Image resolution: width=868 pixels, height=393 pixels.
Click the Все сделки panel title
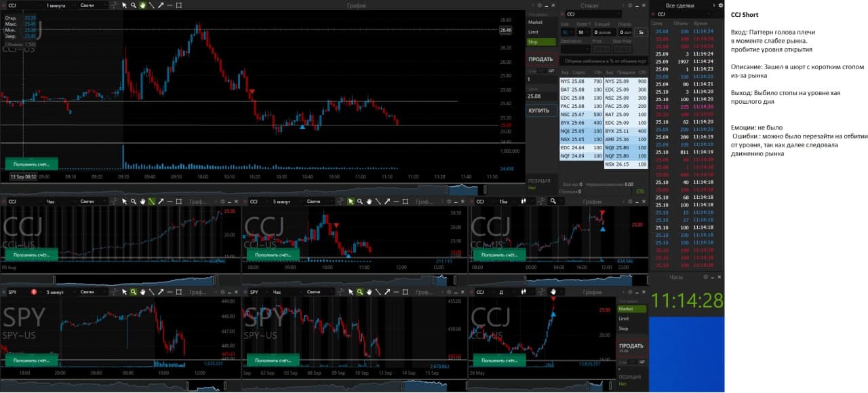coord(679,5)
